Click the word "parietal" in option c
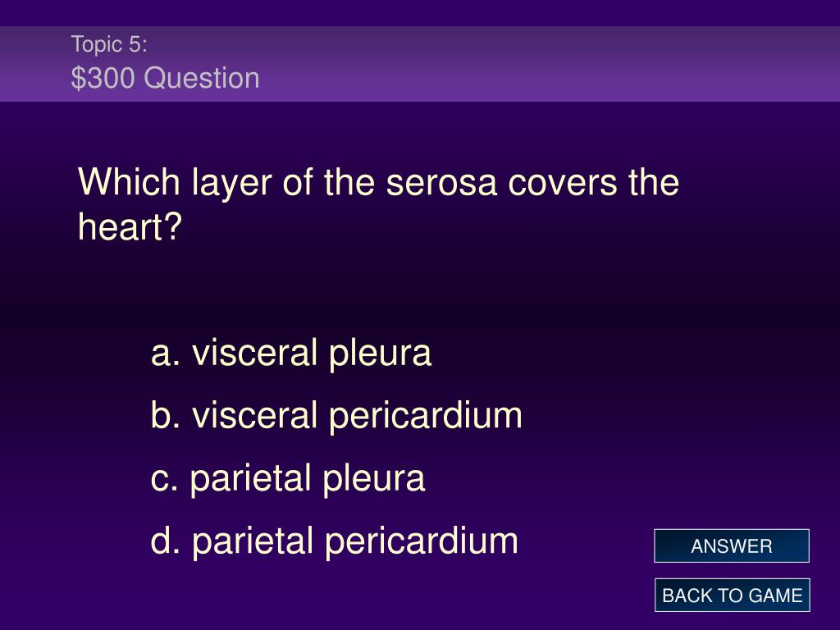Image resolution: width=840 pixels, height=630 pixels. [251, 479]
